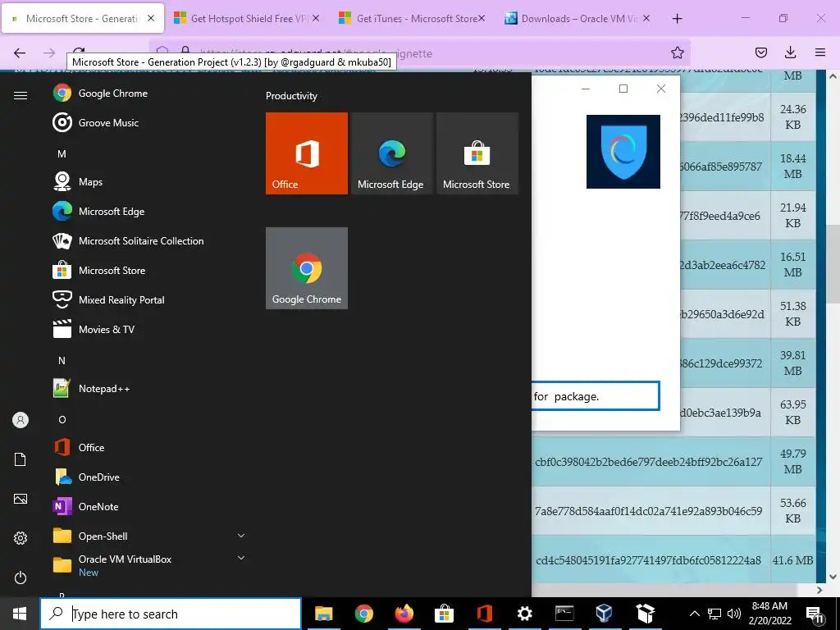Click the Windows Start button on taskbar

[20, 614]
